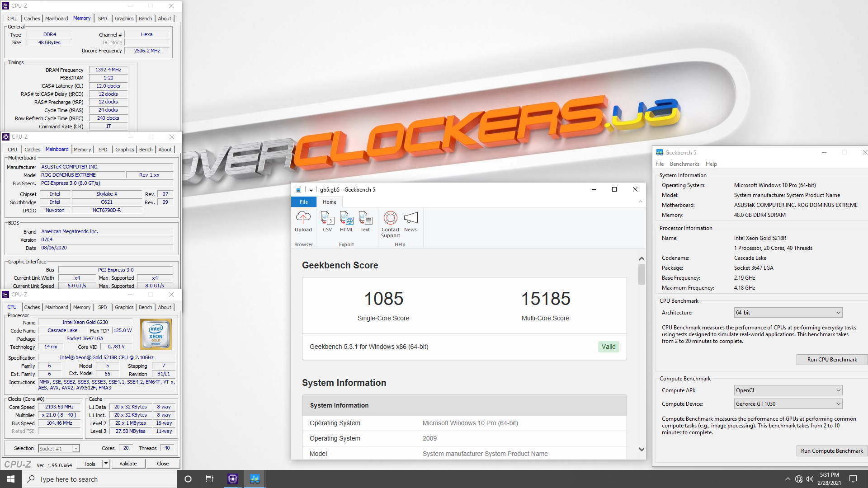
Task: Click the Valid badge in Geekbench results
Action: tap(609, 347)
